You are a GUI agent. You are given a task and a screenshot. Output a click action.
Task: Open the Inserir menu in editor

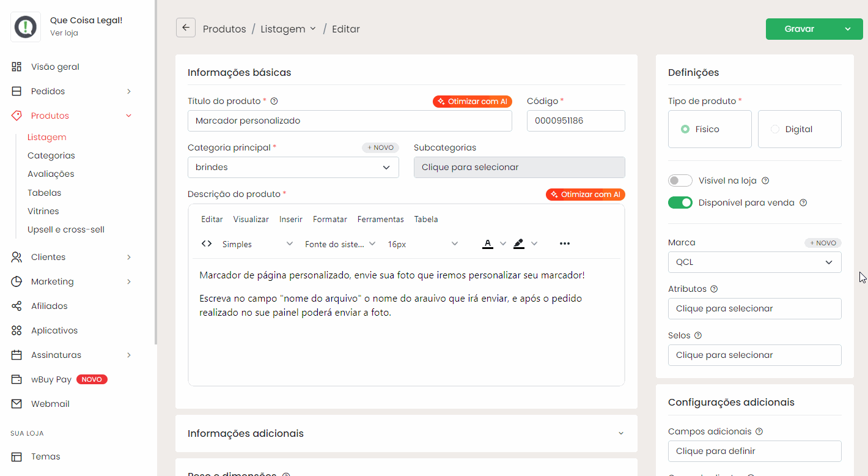tap(291, 219)
